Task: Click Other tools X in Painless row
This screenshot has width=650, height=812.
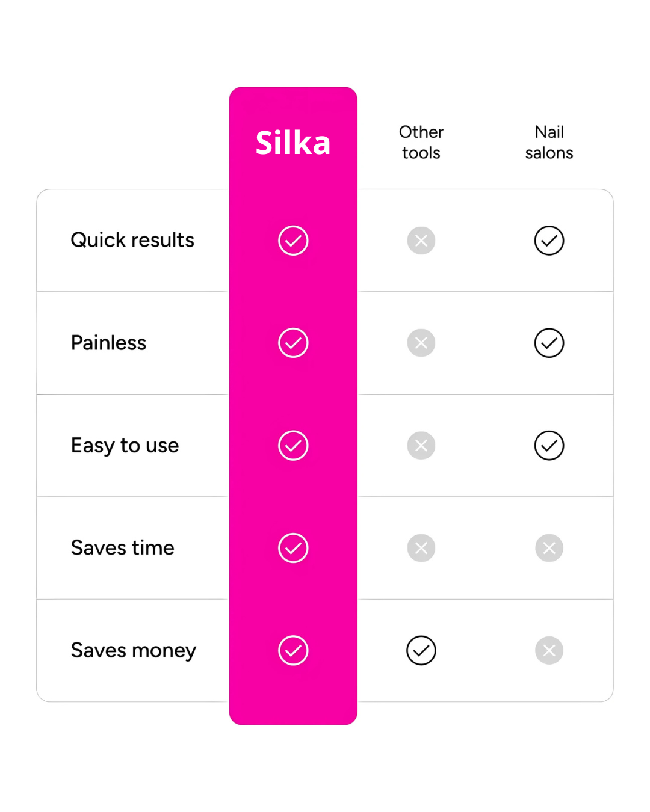Action: (421, 343)
